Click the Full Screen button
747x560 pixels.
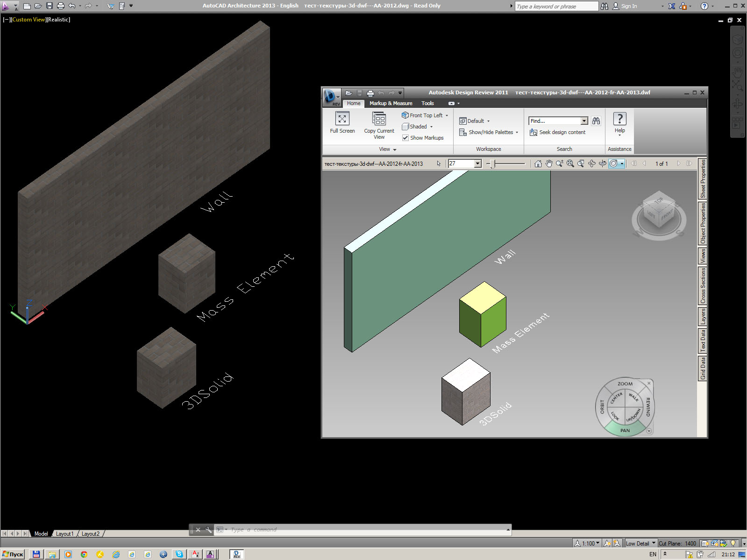[x=342, y=123]
